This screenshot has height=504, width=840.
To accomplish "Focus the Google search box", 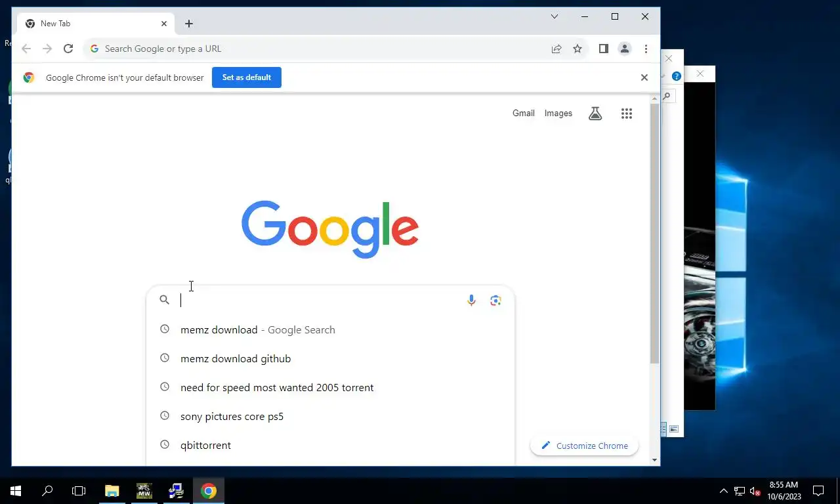I will coord(330,300).
